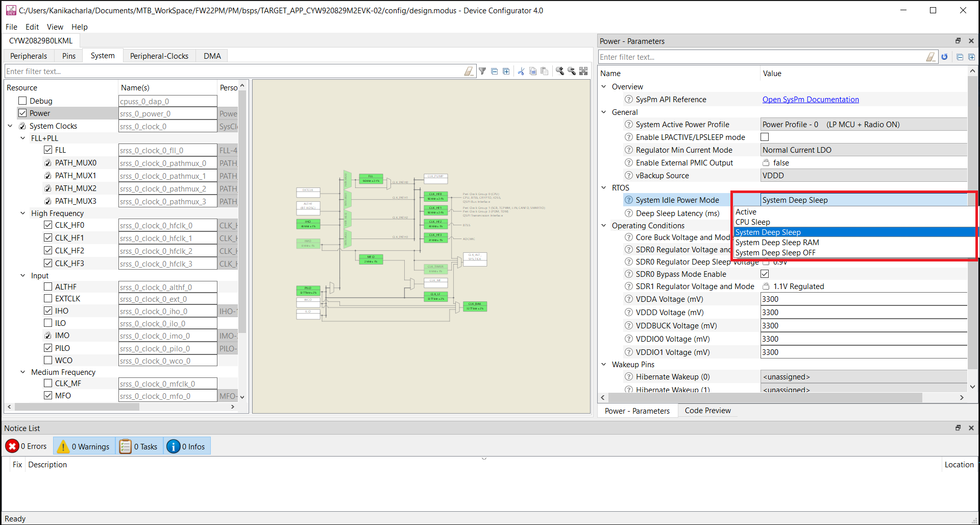This screenshot has width=980, height=525.
Task: Open help for Regulator Min Current Mode
Action: [x=629, y=150]
